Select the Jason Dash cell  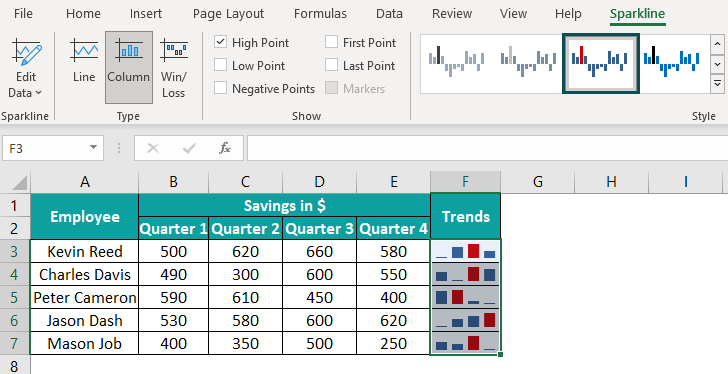[84, 320]
